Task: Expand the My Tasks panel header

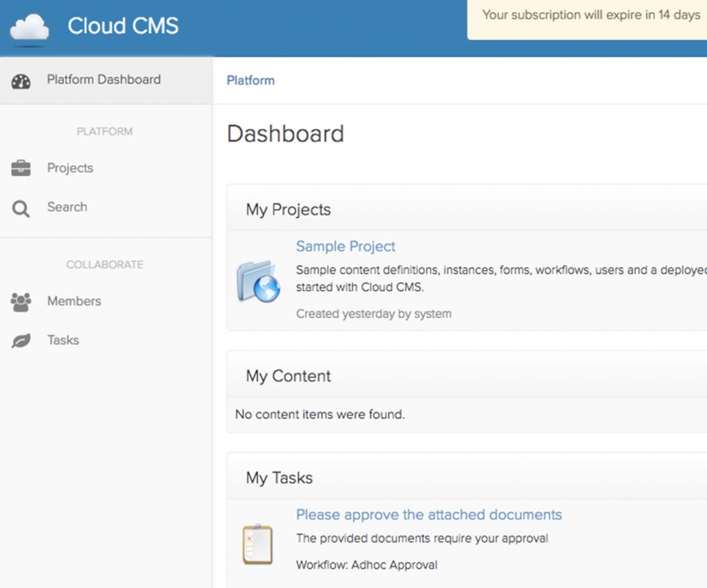Action: point(280,478)
